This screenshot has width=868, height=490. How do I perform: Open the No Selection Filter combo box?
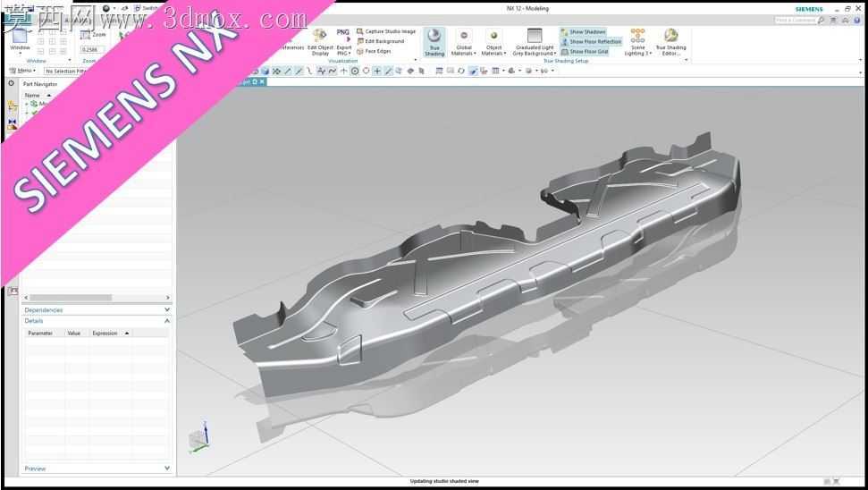pos(66,72)
